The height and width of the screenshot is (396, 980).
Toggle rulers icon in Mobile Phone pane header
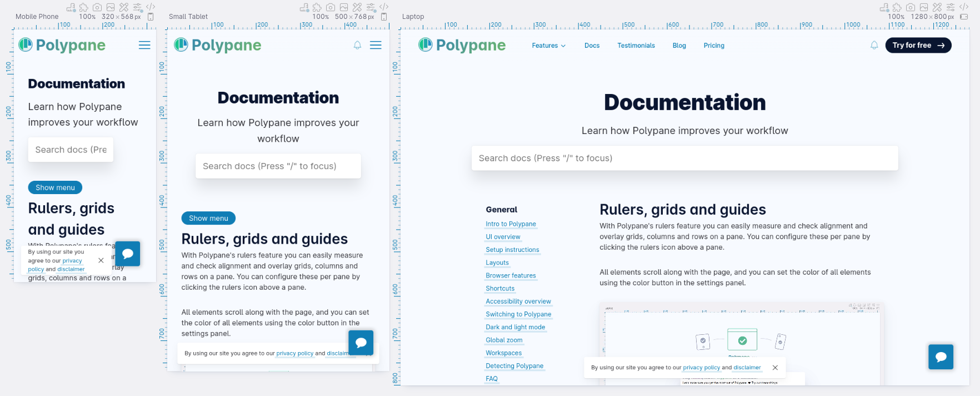pos(71,7)
